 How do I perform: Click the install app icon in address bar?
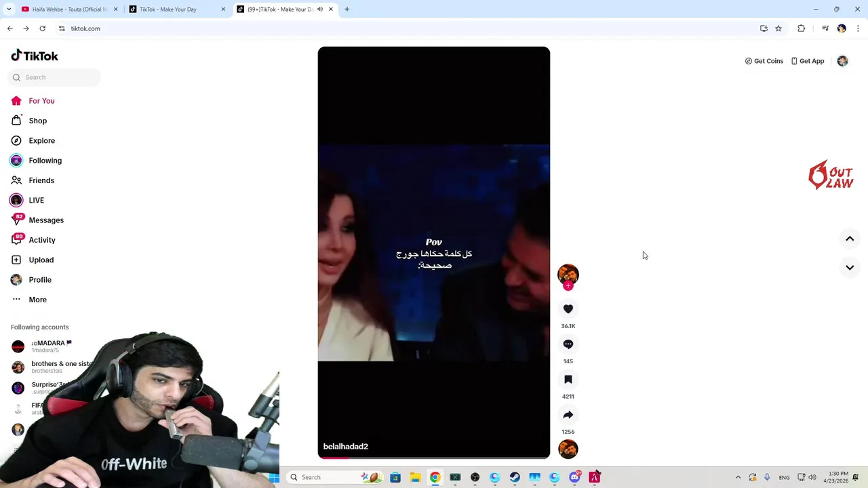coord(764,28)
